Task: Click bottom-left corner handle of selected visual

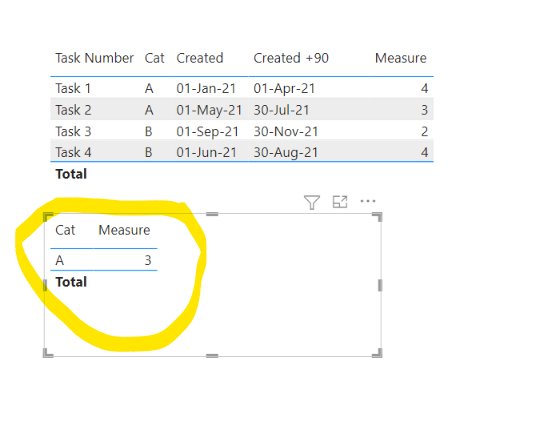Action: pos(48,353)
